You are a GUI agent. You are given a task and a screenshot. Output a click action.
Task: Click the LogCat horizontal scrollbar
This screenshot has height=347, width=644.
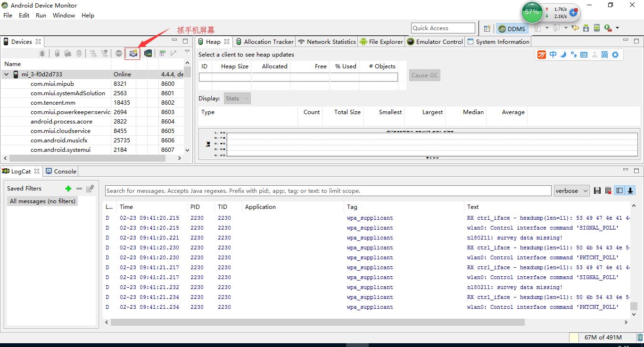[318, 322]
